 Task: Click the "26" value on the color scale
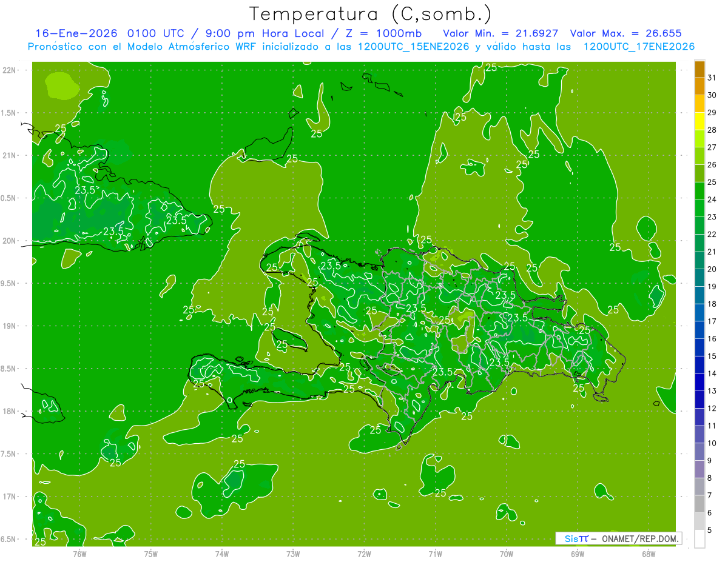click(712, 164)
